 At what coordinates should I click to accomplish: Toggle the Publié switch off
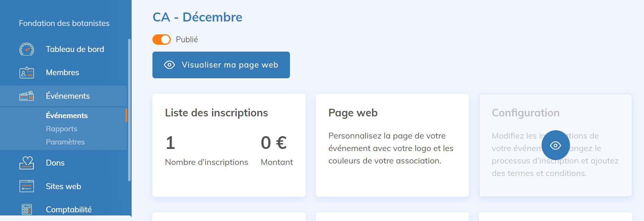point(162,39)
